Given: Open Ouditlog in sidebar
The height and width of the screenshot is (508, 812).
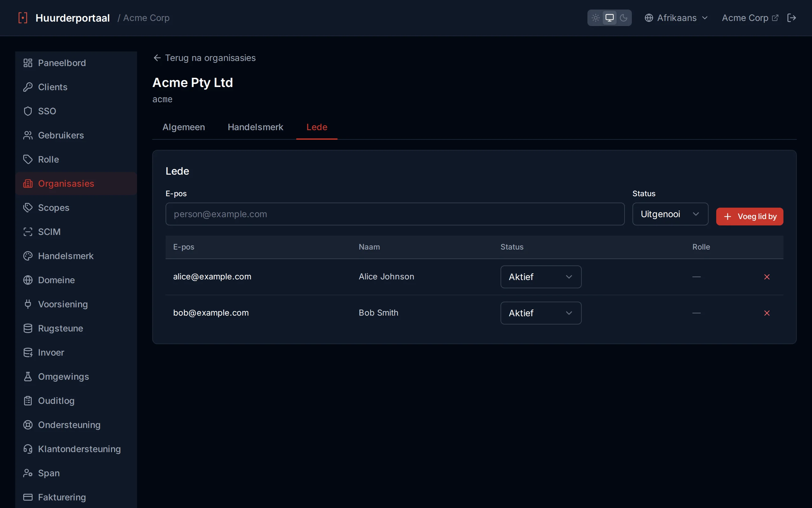Looking at the screenshot, I should coord(76,401).
